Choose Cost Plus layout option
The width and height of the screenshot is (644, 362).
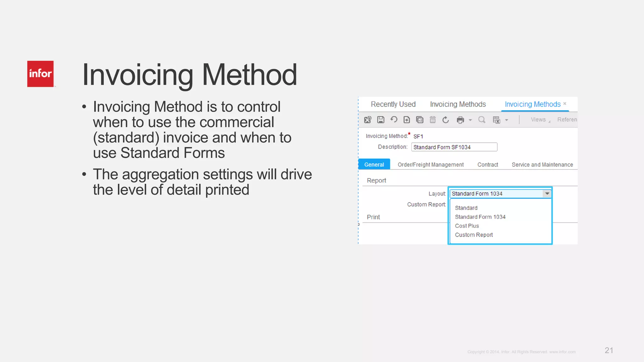point(467,226)
